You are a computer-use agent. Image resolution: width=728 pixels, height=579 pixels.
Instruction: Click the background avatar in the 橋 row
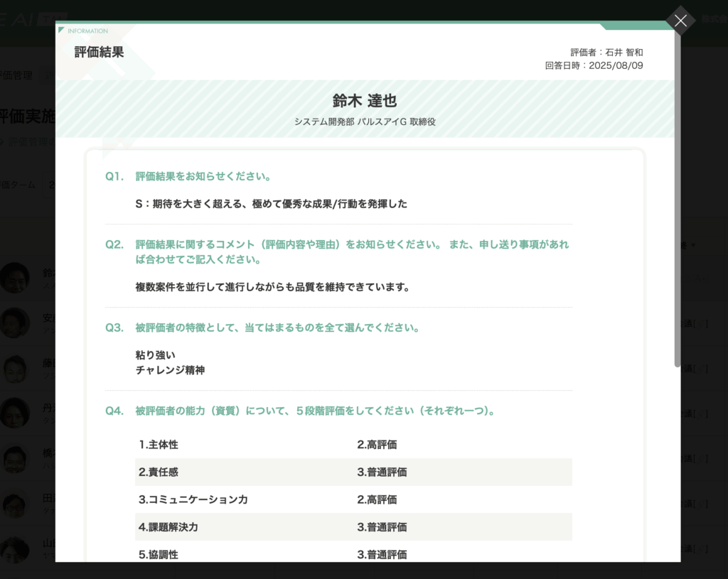coord(15,458)
